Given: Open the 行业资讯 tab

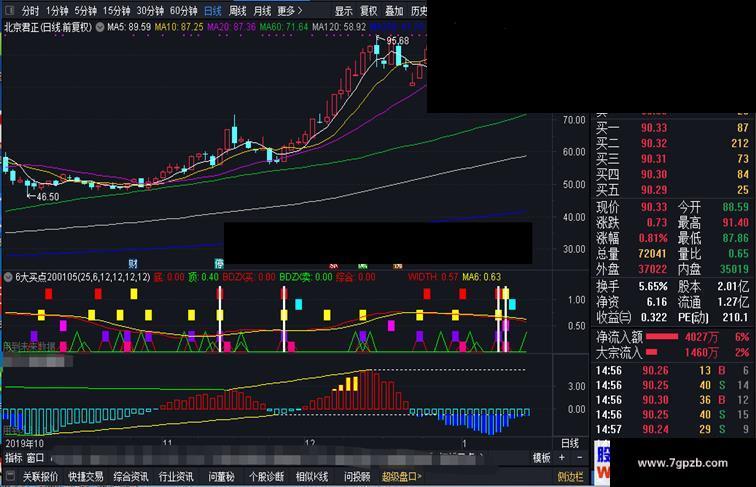Looking at the screenshot, I should [x=176, y=477].
